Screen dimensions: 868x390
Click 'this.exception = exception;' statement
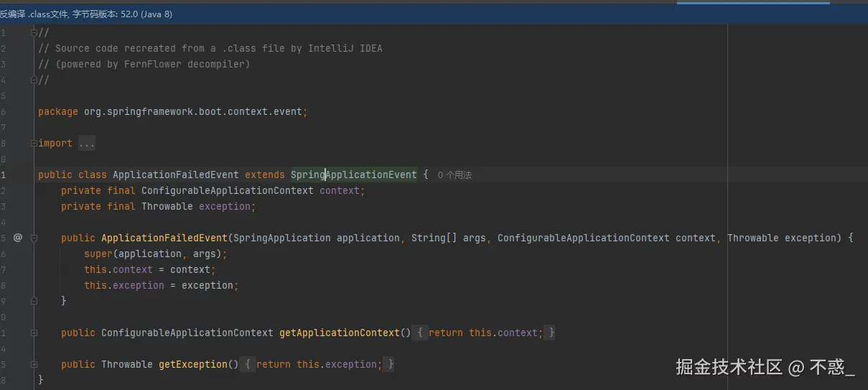pos(162,285)
